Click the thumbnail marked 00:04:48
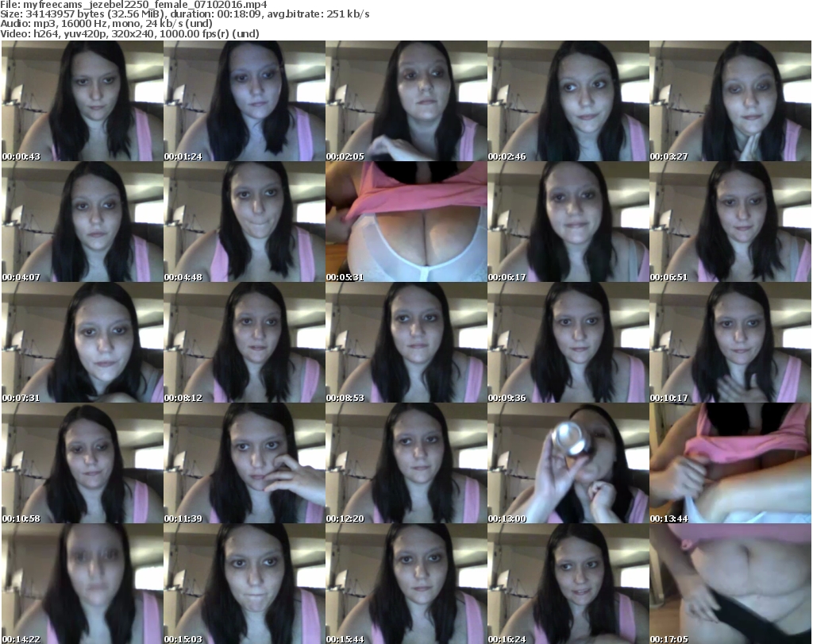The width and height of the screenshot is (813, 644). click(x=244, y=222)
